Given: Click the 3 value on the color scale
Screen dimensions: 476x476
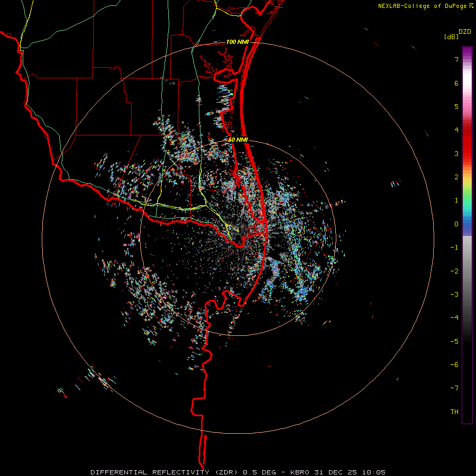Looking at the screenshot, I should click(456, 153).
